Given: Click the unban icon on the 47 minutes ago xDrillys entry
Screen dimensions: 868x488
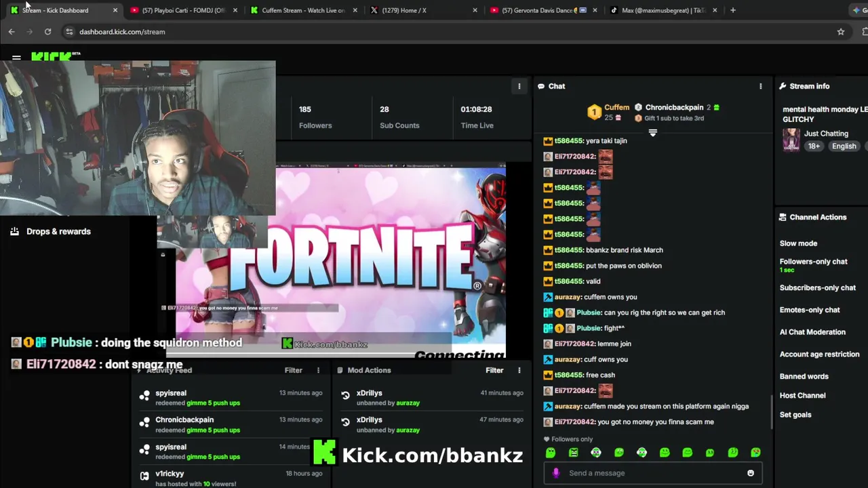Looking at the screenshot, I should (345, 422).
